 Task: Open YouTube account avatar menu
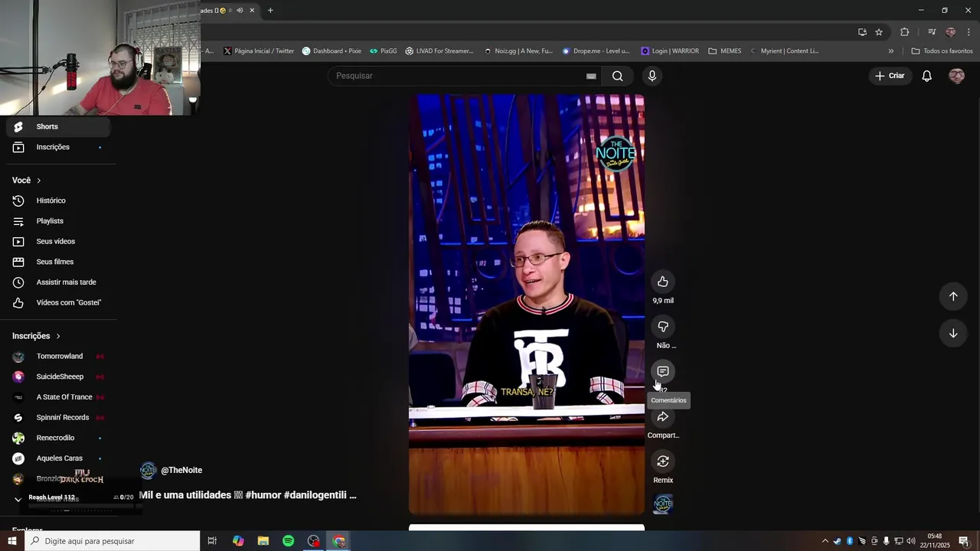(x=956, y=76)
